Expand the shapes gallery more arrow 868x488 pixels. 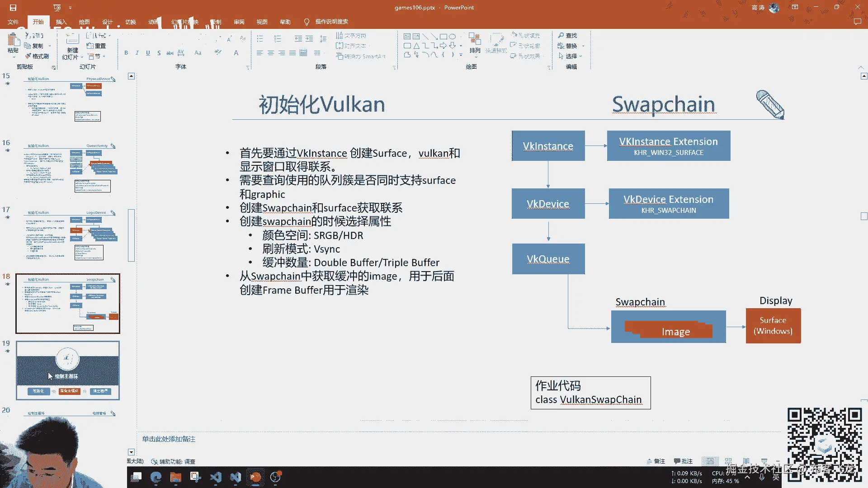tap(461, 55)
